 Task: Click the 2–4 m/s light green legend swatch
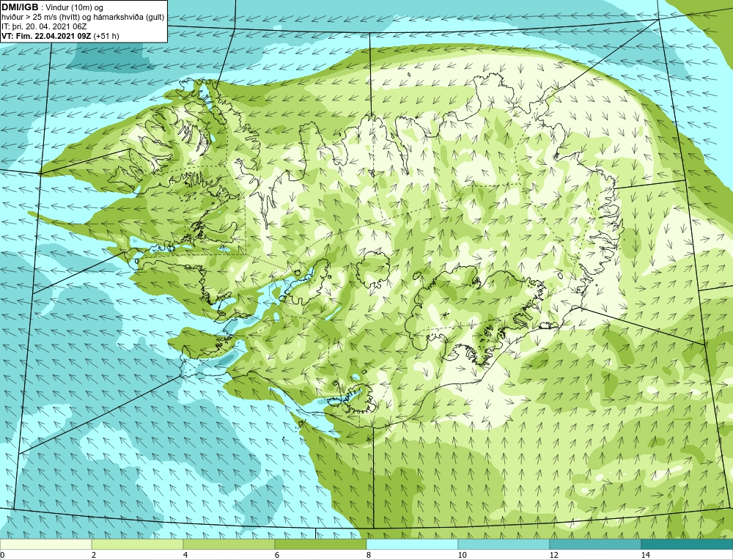tap(138, 544)
